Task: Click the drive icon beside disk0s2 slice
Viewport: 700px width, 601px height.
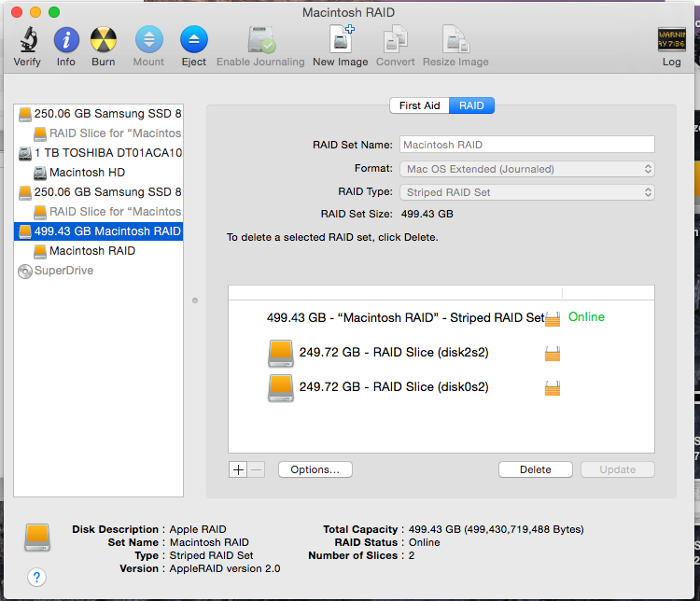Action: (281, 388)
